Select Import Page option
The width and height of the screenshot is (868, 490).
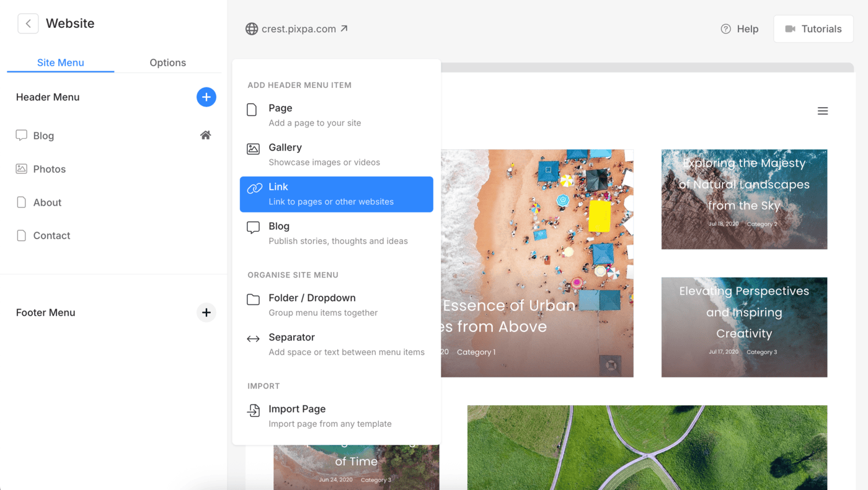click(x=337, y=416)
